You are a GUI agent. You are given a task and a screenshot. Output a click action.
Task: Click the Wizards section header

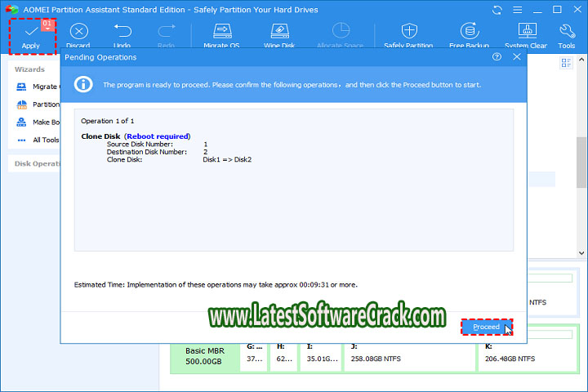point(29,69)
